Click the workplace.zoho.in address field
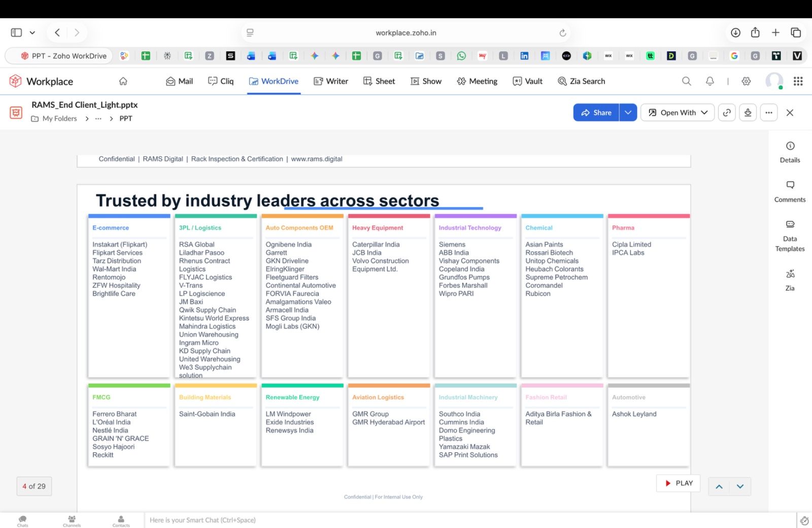This screenshot has width=812, height=528. (406, 32)
